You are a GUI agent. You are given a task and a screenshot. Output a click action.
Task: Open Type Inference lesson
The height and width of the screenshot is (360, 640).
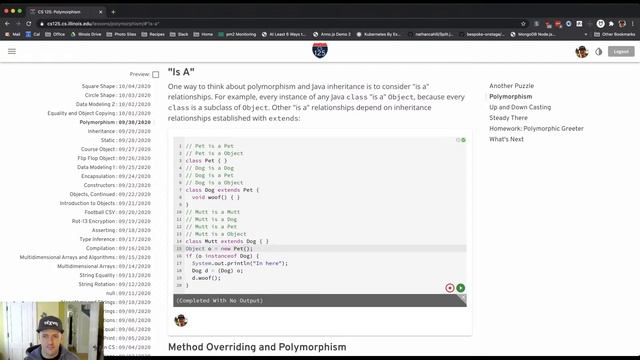[x=115, y=239]
